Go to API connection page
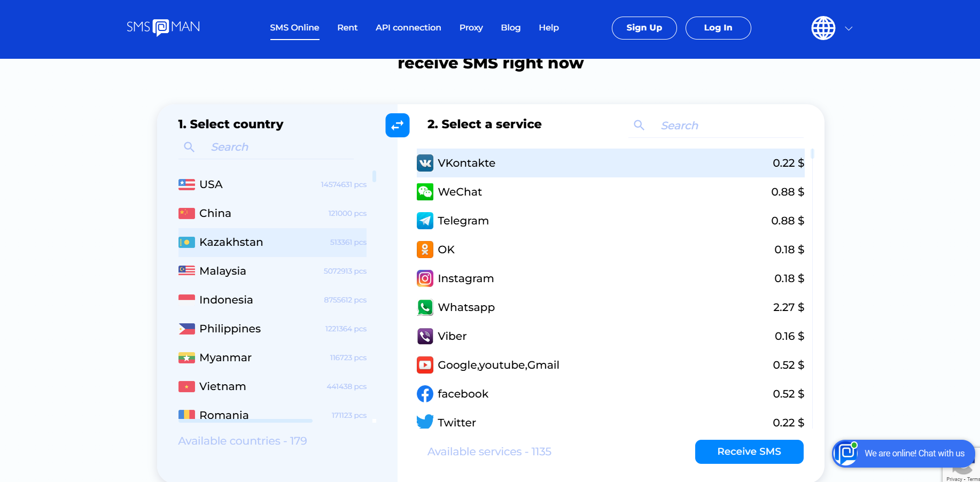This screenshot has height=482, width=980. point(408,27)
